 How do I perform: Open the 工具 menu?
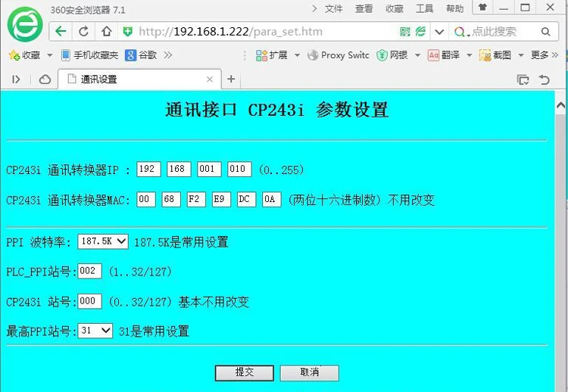pos(424,8)
